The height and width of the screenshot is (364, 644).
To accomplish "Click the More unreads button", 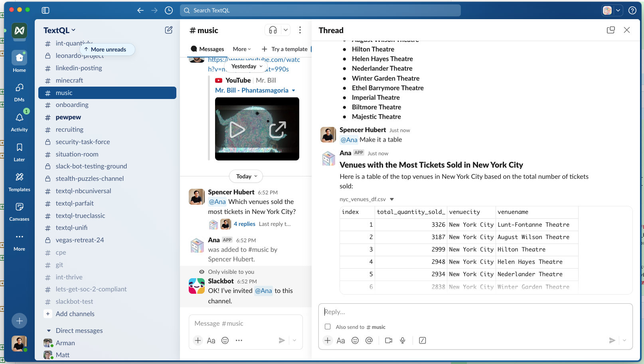I will [107, 49].
